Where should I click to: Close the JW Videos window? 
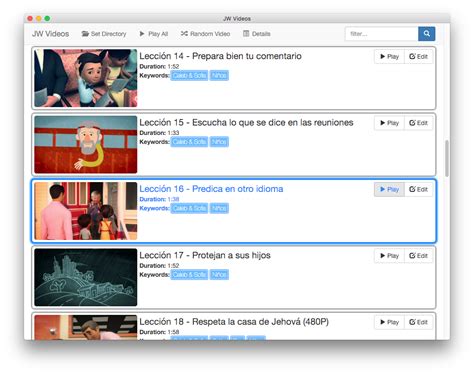pyautogui.click(x=30, y=19)
